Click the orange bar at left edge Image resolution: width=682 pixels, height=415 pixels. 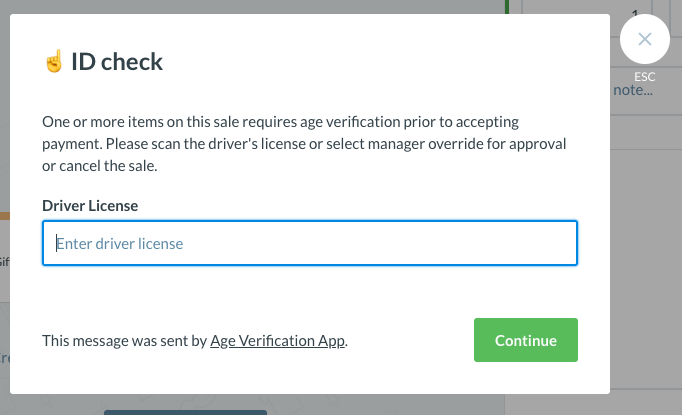[x=4, y=215]
